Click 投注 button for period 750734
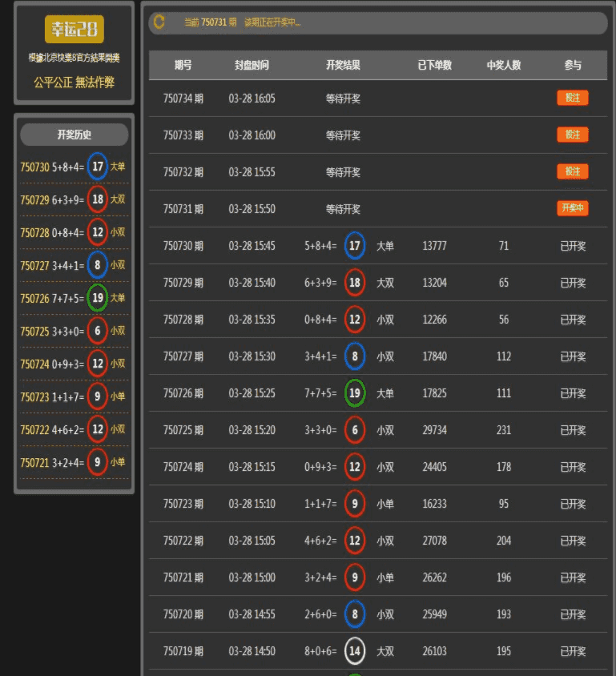Viewport: 616px width, 676px height. pyautogui.click(x=573, y=98)
